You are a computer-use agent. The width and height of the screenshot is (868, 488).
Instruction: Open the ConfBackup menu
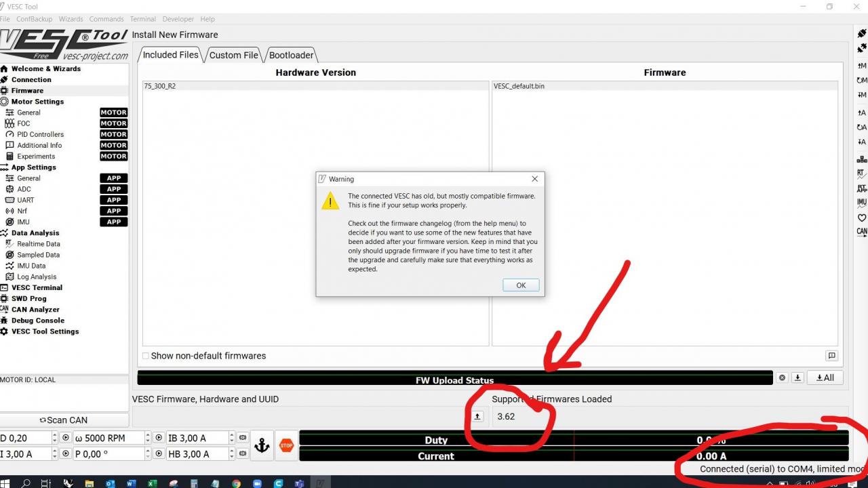(x=34, y=19)
